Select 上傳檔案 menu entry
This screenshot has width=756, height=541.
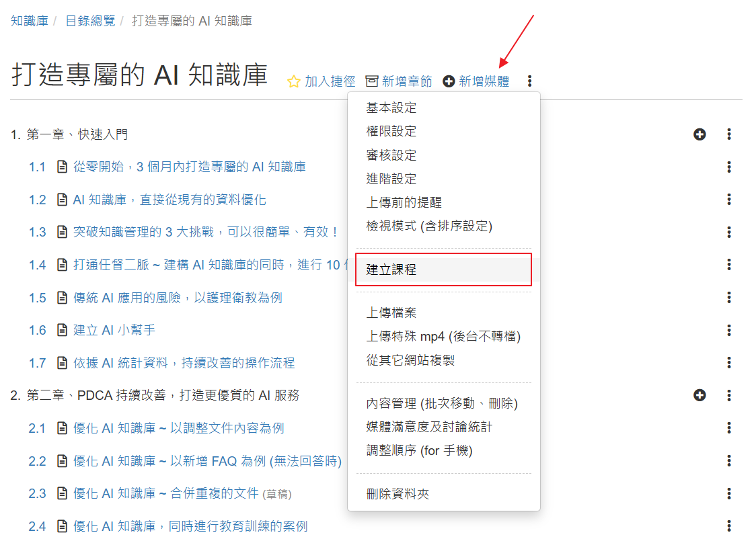tap(391, 313)
